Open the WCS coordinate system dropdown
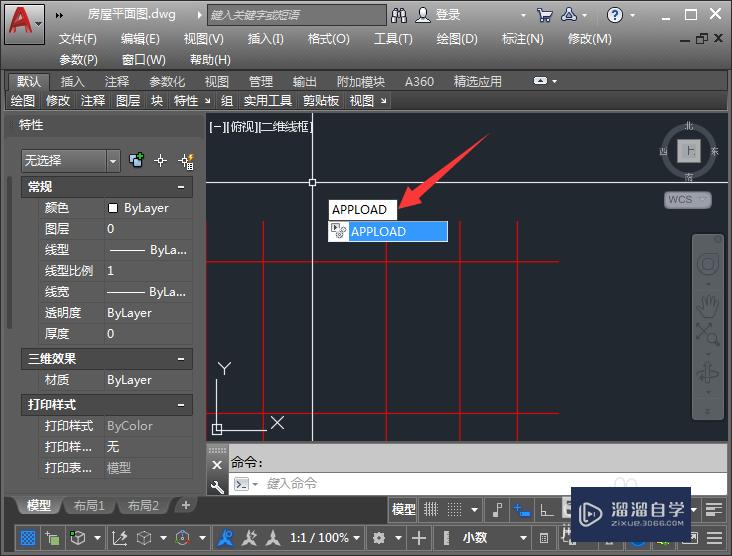 click(688, 199)
